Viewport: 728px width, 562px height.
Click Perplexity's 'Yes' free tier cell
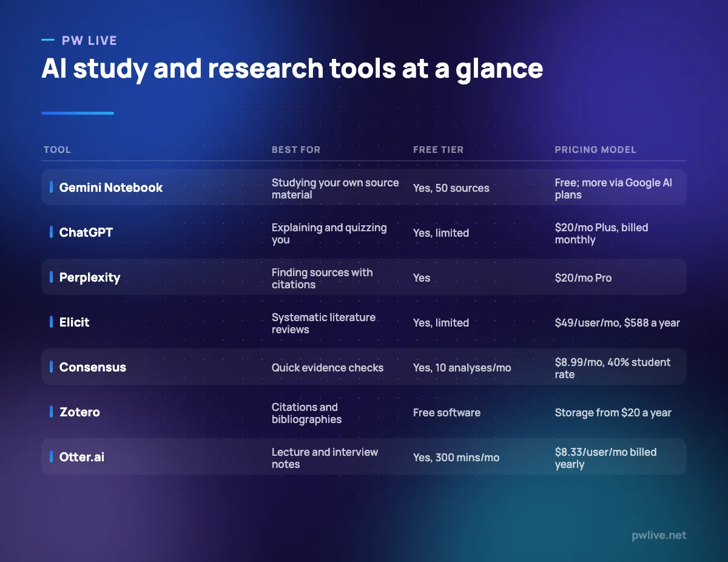(x=422, y=278)
